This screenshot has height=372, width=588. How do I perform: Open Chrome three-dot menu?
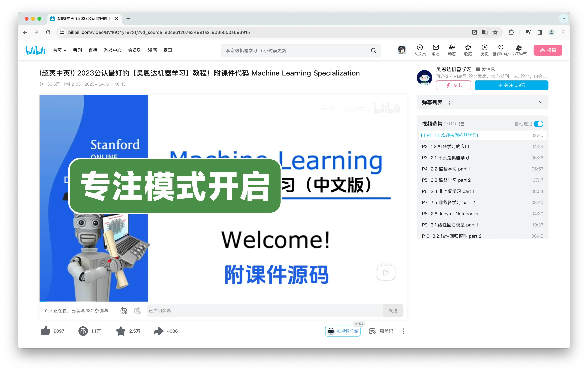pos(563,32)
